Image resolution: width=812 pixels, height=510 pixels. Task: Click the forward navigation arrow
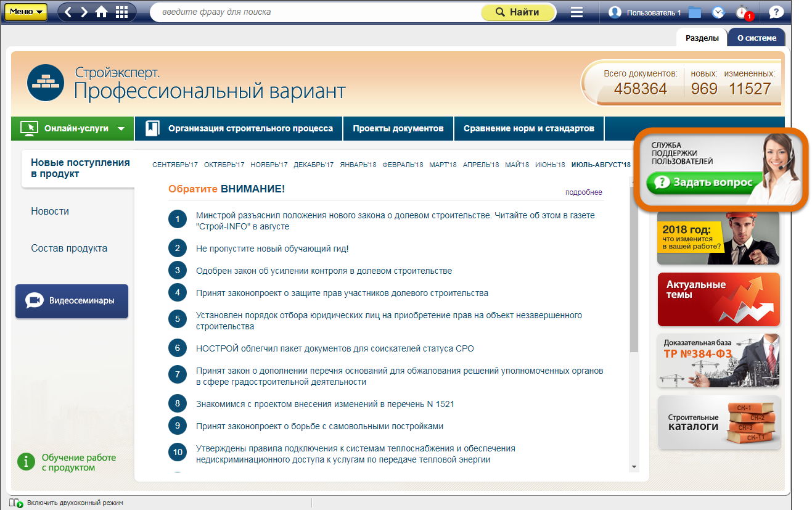point(84,12)
